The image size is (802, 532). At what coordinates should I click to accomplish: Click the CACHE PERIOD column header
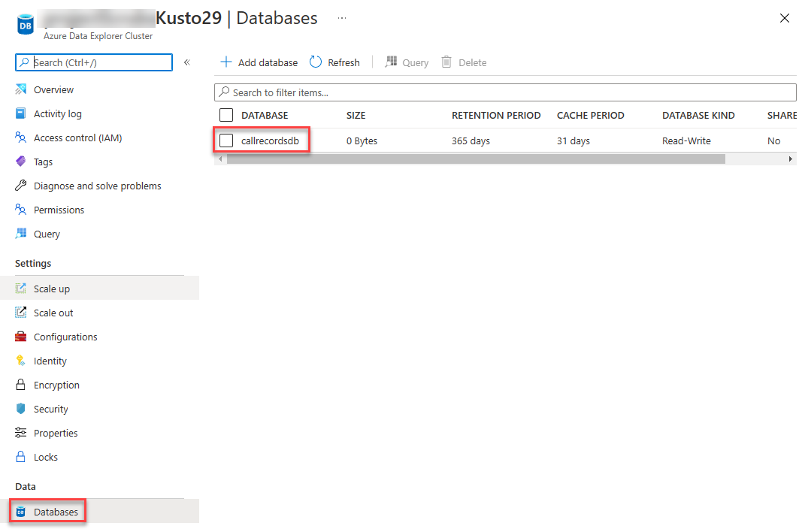(x=591, y=115)
